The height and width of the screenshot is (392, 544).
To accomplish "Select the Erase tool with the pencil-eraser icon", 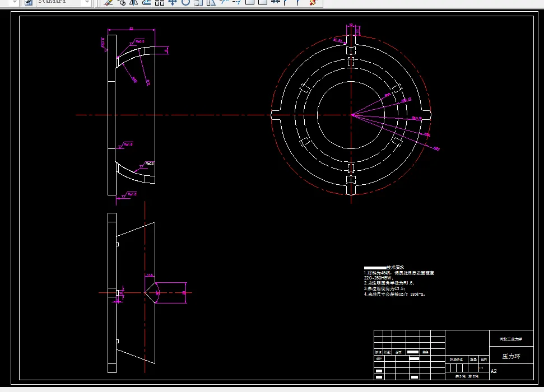I will pyautogui.click(x=108, y=2).
